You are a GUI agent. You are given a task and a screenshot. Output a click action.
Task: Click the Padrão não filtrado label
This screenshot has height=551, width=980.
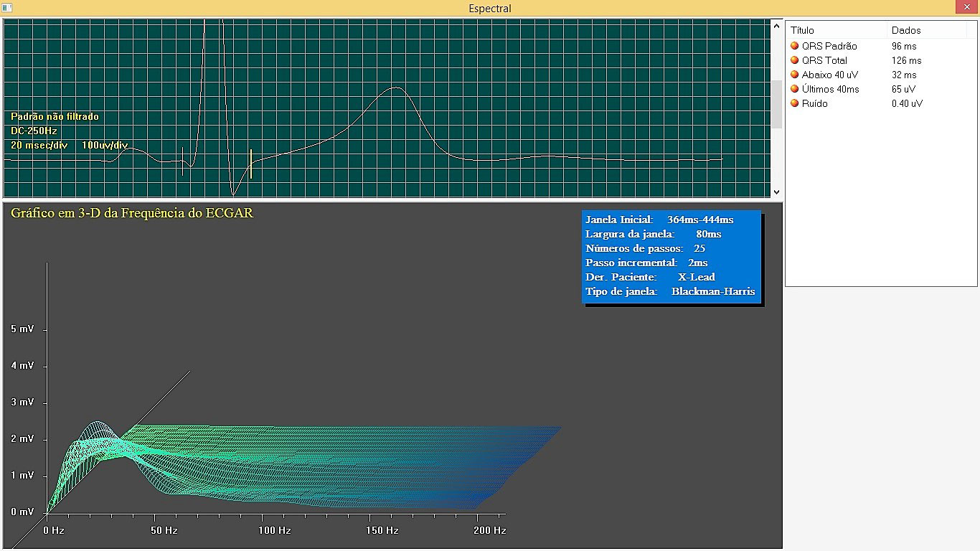point(55,116)
